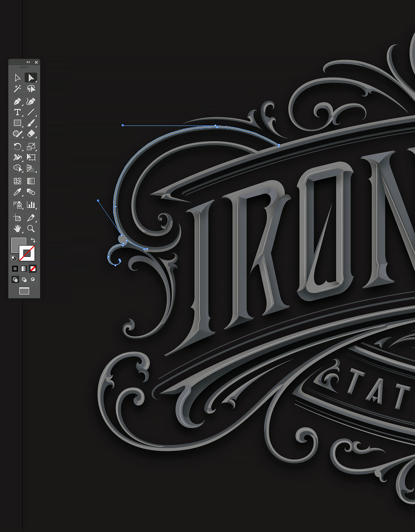Apply solid Color mode button
The image size is (415, 532).
[15, 269]
